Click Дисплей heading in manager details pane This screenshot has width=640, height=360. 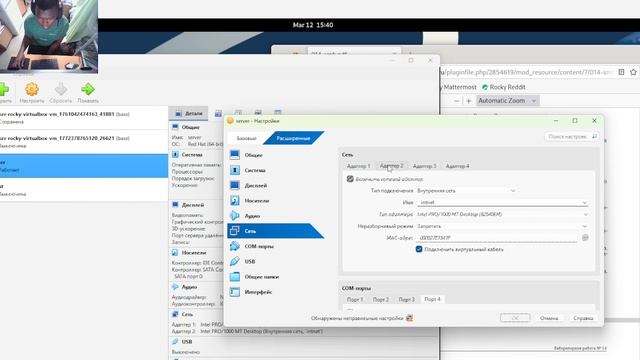[x=193, y=205]
